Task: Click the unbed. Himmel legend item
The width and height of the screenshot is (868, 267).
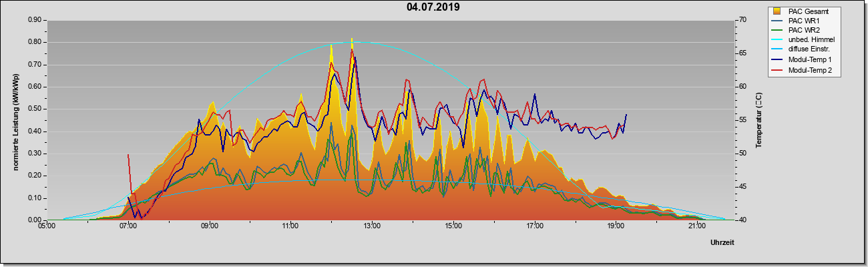Action: click(811, 40)
